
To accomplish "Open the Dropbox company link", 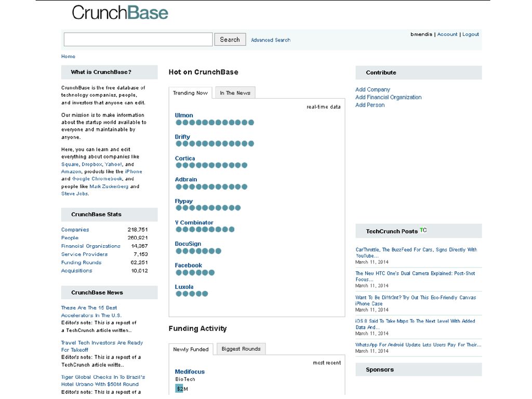I will (91, 164).
